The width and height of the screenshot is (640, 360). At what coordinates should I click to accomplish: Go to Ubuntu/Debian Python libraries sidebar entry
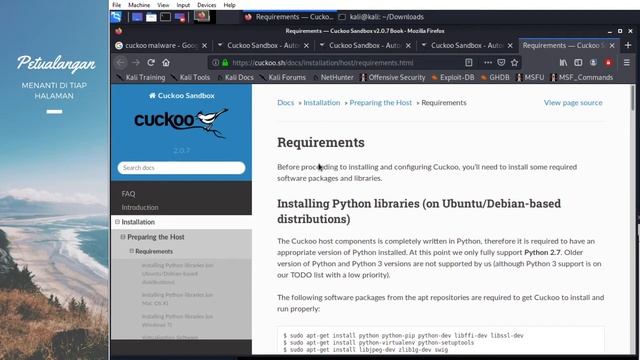pos(178,273)
